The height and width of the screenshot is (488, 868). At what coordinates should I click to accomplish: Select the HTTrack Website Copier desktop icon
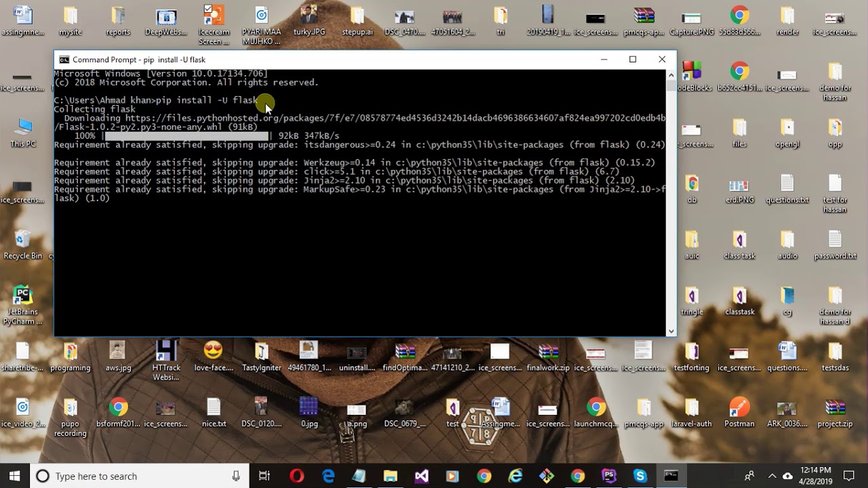coord(166,361)
